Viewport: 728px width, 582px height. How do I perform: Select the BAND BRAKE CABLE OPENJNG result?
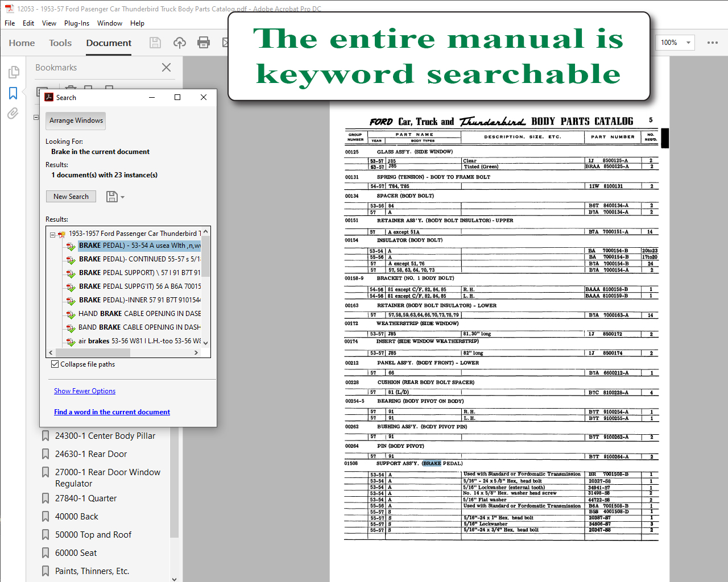(x=139, y=327)
